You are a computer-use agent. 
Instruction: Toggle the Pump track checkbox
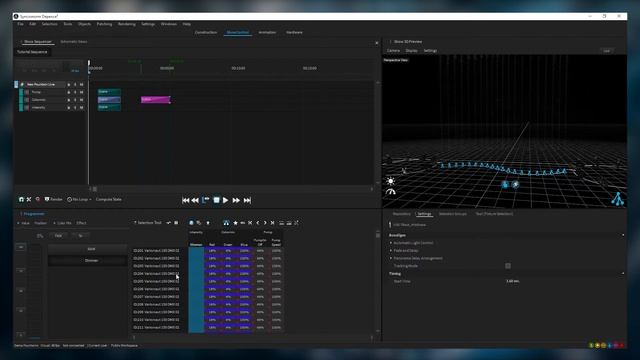(27, 92)
